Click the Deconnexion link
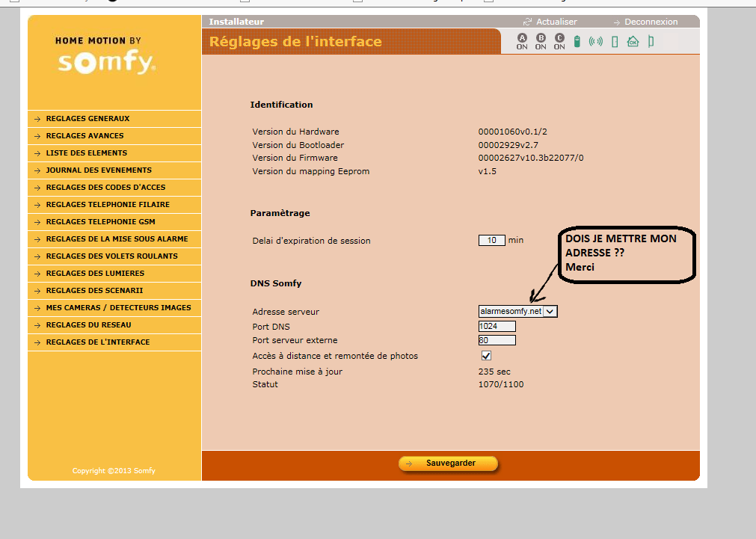This screenshot has width=756, height=539. (651, 22)
